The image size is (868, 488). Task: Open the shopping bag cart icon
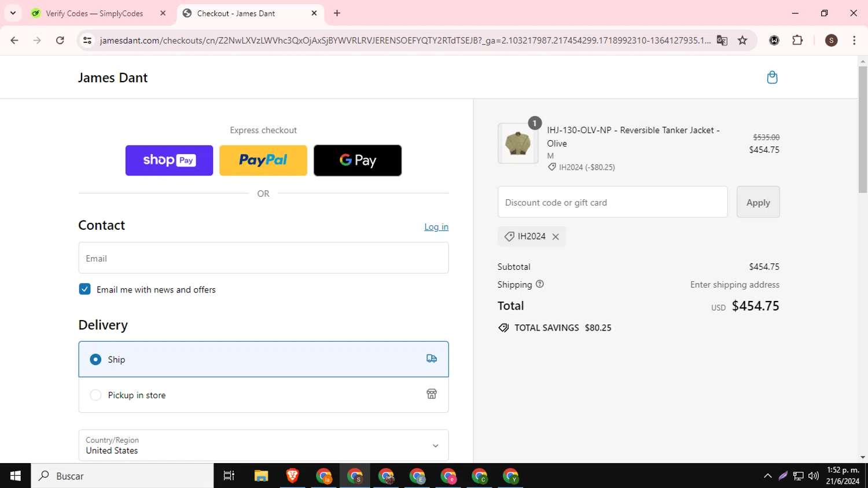[x=772, y=78]
